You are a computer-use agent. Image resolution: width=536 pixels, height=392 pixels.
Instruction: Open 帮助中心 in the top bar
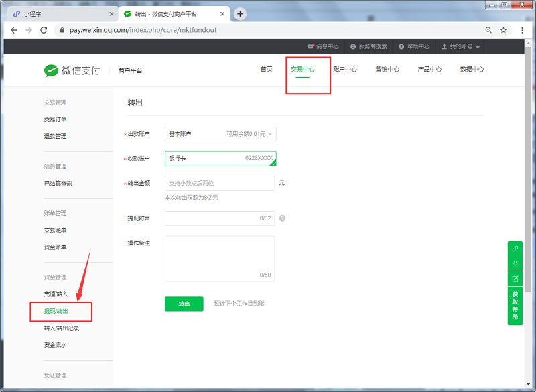[414, 46]
